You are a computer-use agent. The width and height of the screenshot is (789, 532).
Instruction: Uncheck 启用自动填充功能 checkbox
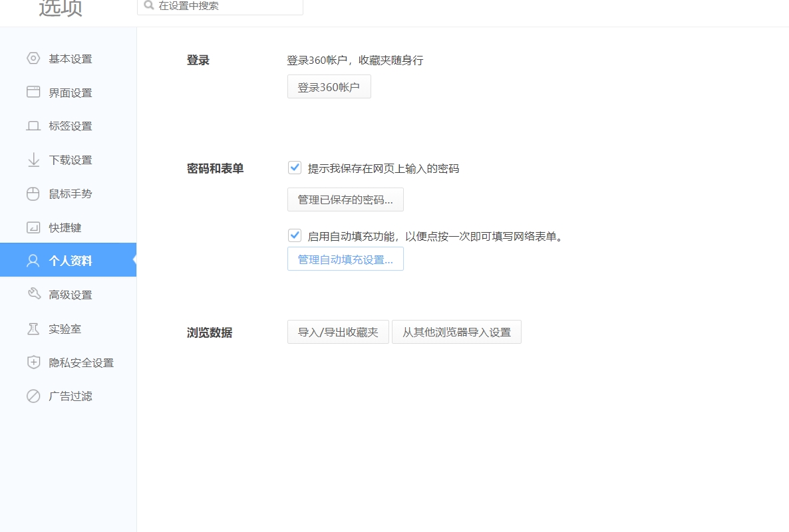[295, 235]
